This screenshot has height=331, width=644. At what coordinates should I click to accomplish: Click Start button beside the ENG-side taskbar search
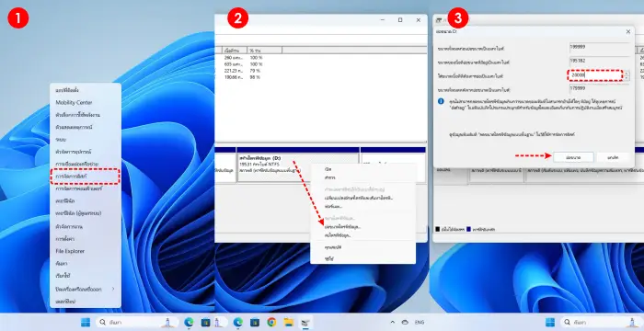point(86,323)
